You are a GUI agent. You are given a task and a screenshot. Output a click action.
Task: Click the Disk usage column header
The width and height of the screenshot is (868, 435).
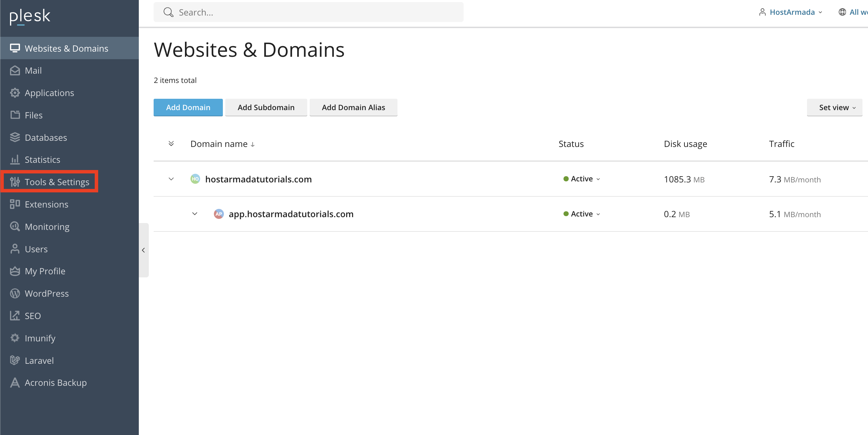point(685,144)
